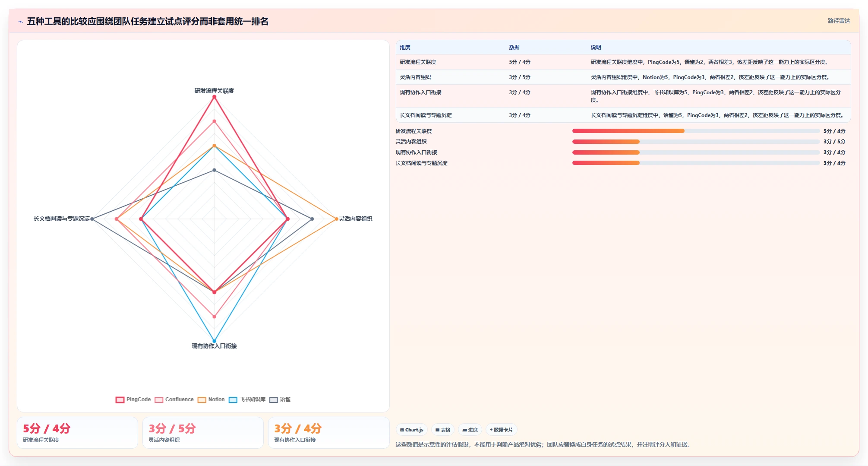Click the 3分 / 5分 data card
The image size is (868, 466).
click(x=203, y=433)
